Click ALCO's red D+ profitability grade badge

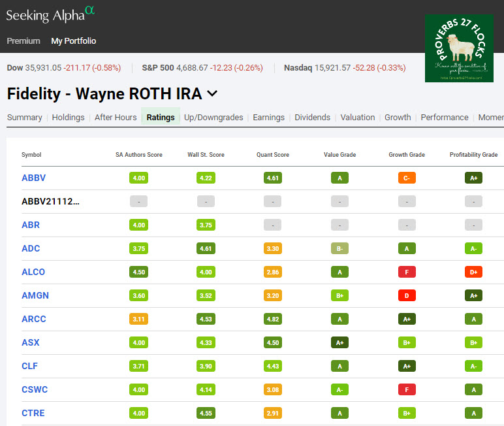click(x=473, y=272)
